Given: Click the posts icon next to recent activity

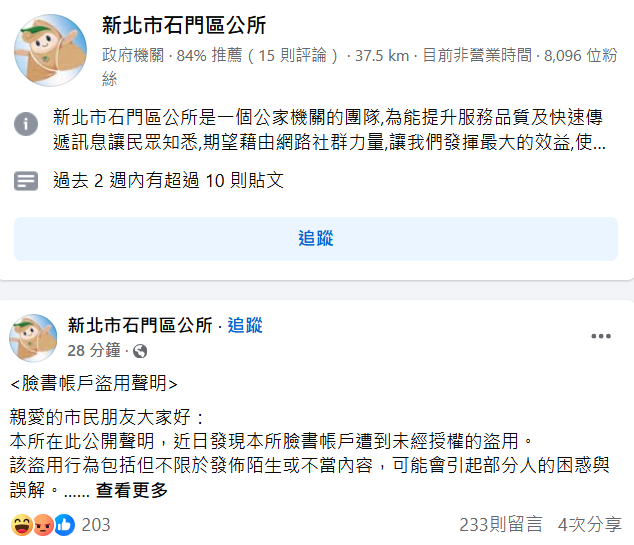Looking at the screenshot, I should (26, 181).
